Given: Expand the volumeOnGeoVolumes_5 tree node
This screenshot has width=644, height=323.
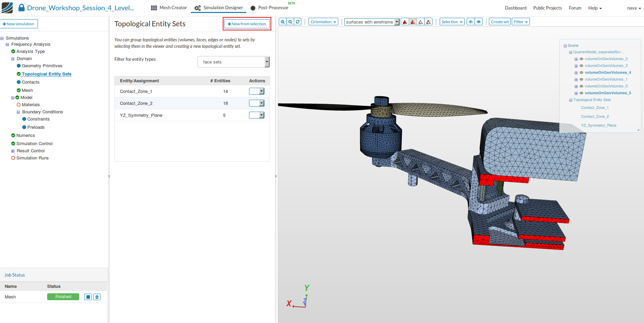Looking at the screenshot, I should (576, 93).
